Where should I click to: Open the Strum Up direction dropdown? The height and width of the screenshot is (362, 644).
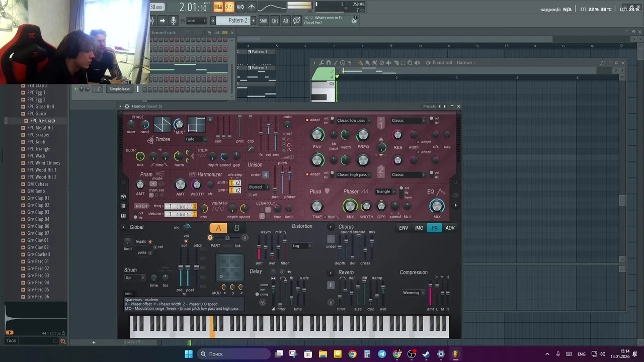[135, 278]
